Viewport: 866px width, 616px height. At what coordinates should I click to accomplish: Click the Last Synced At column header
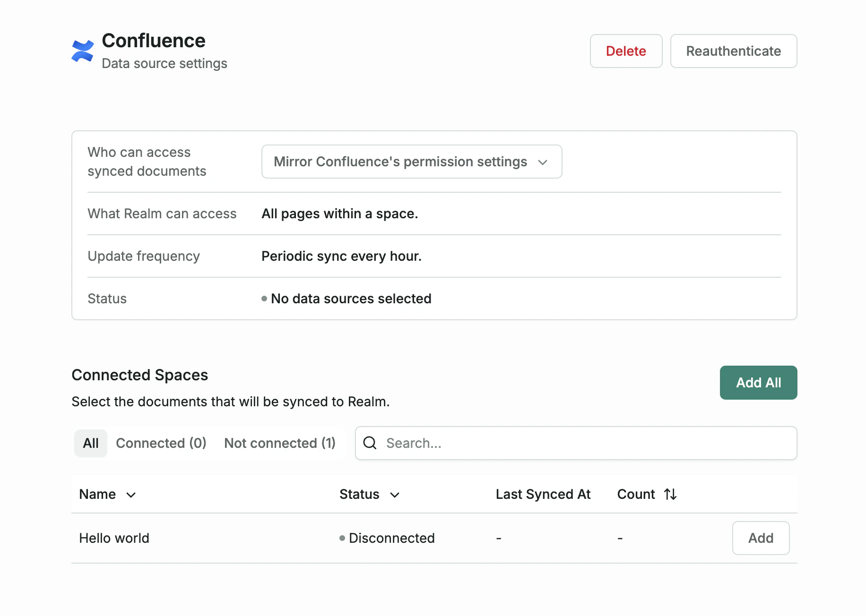click(x=543, y=494)
